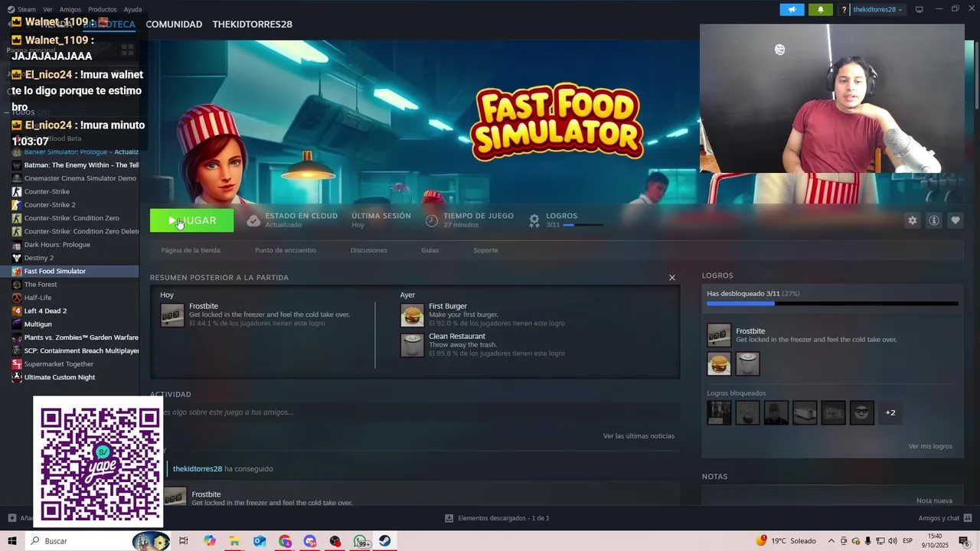Click the cloud status checkmark icon
The width and height of the screenshot is (980, 551).
click(x=253, y=220)
